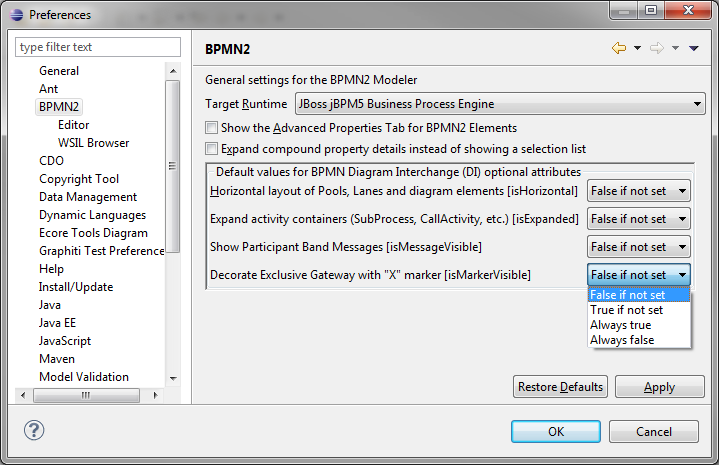719x465 pixels.
Task: Choose 'True if not set' option
Action: 639,310
